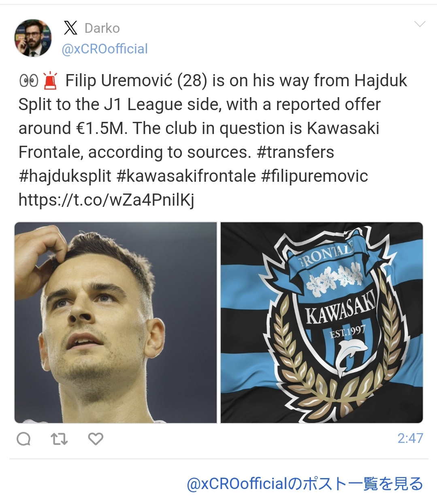
Task: Open the #transfers hashtag
Action: [x=295, y=152]
